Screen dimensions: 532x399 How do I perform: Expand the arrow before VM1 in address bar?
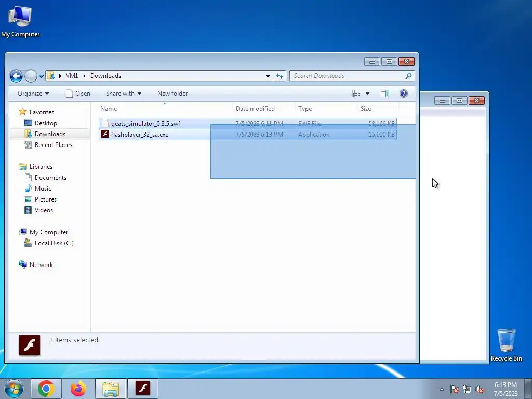pos(60,76)
